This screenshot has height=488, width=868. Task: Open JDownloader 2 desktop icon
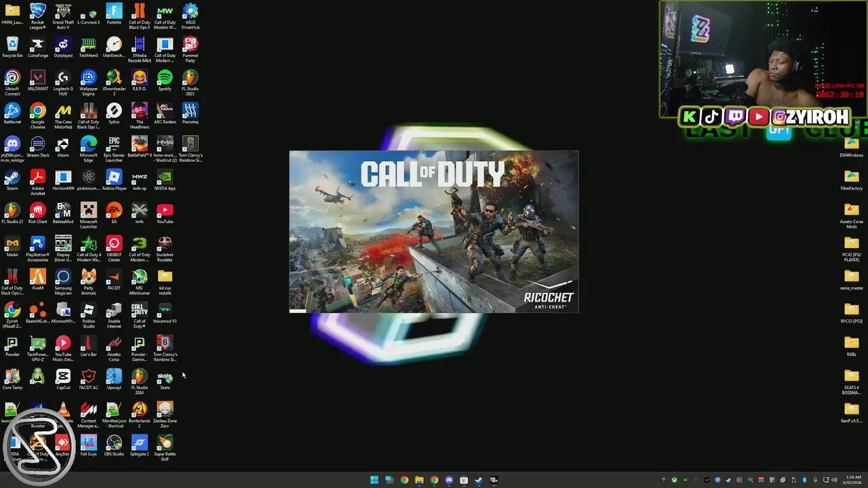pos(114,82)
